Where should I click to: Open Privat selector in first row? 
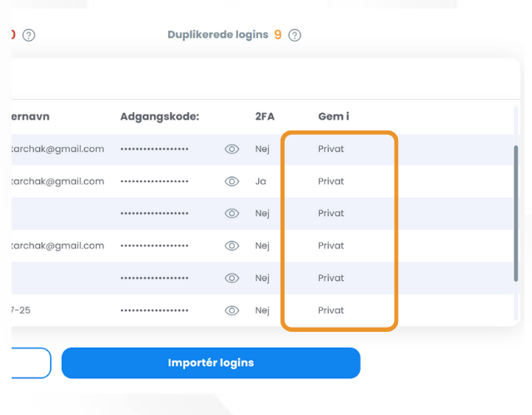tap(331, 149)
